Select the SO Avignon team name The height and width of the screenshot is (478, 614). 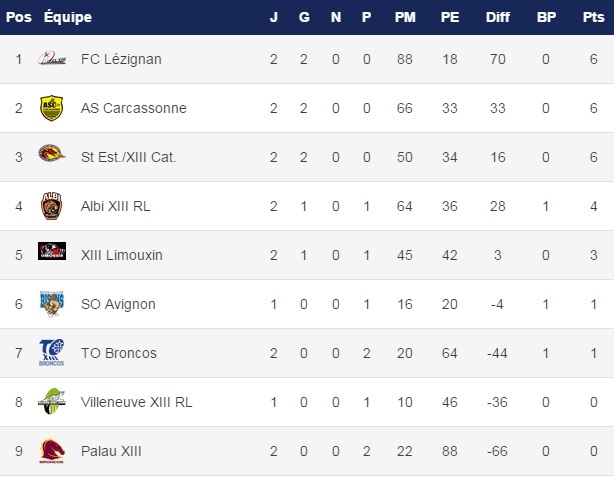click(118, 304)
